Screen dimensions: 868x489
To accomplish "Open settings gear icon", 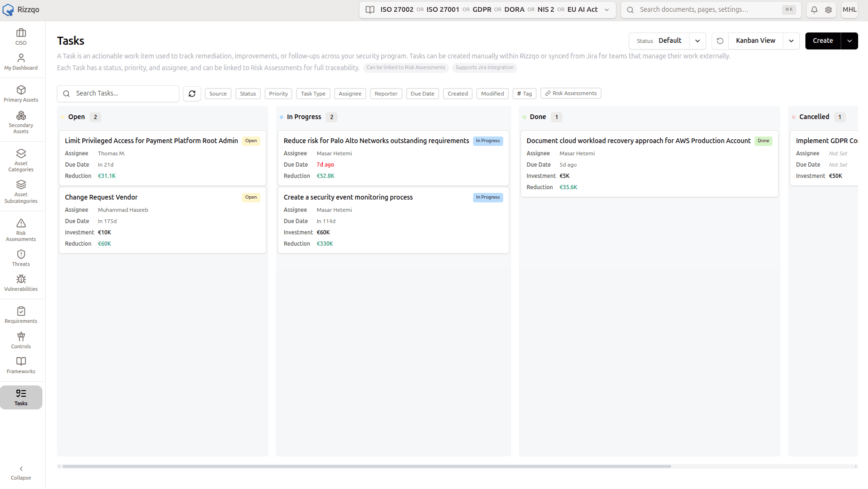I will [828, 9].
